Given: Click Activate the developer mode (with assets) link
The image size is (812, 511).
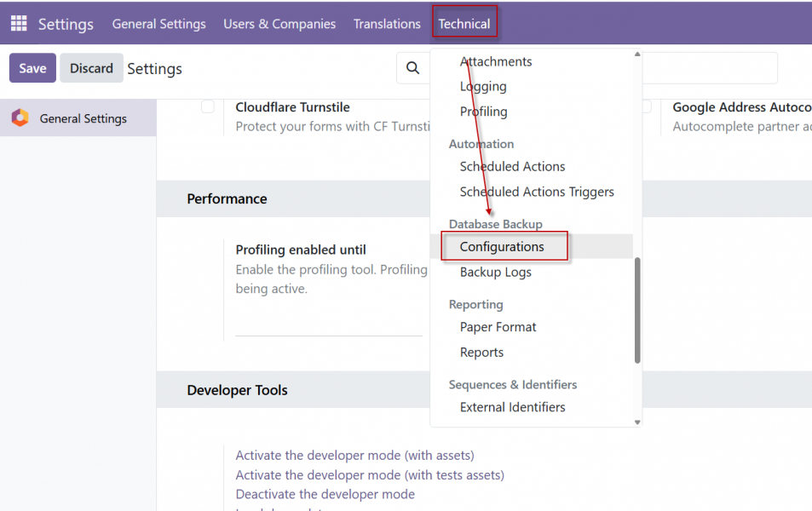Looking at the screenshot, I should coord(354,456).
